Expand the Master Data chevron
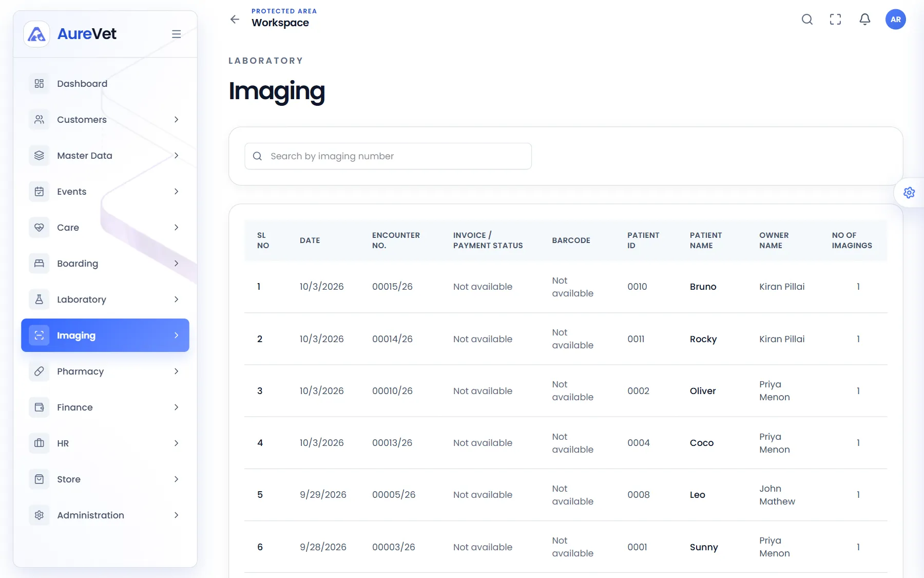Screen dimensions: 924x578 (x=176, y=156)
